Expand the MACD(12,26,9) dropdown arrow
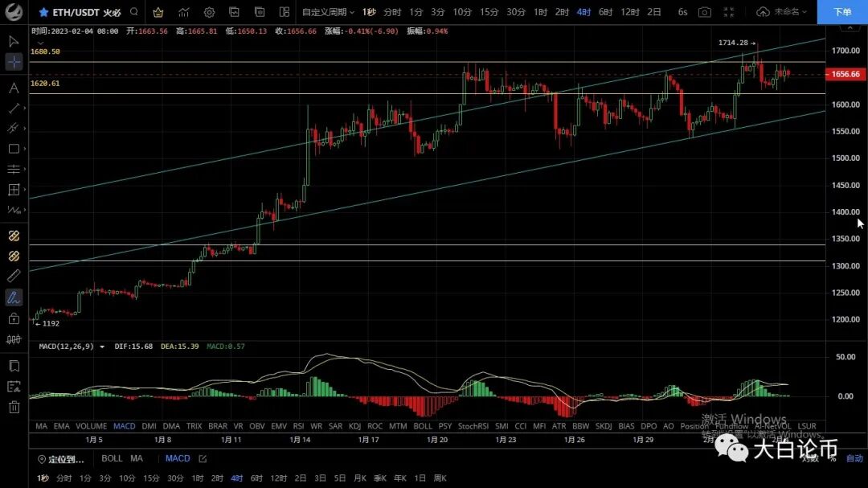 tap(102, 347)
